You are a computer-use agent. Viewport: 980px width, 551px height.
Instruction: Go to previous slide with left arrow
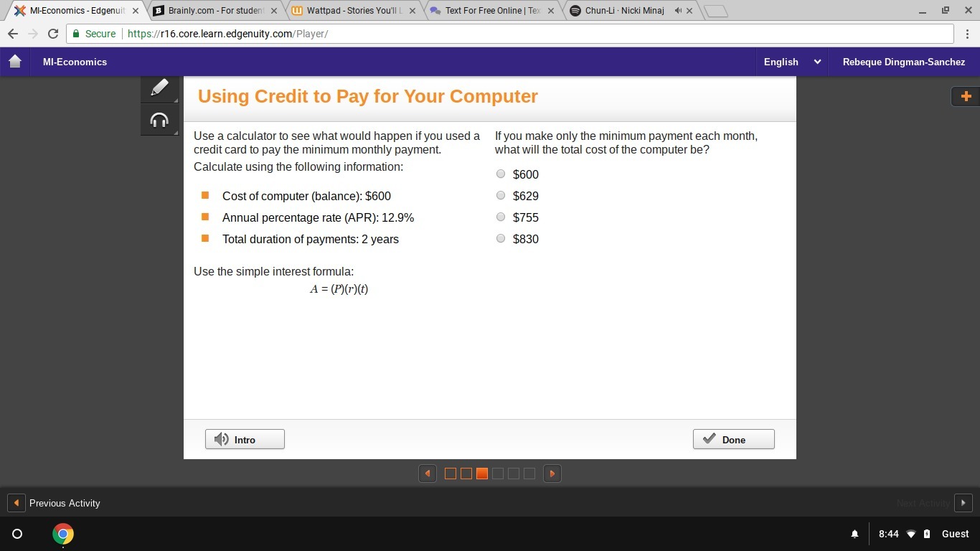(428, 474)
